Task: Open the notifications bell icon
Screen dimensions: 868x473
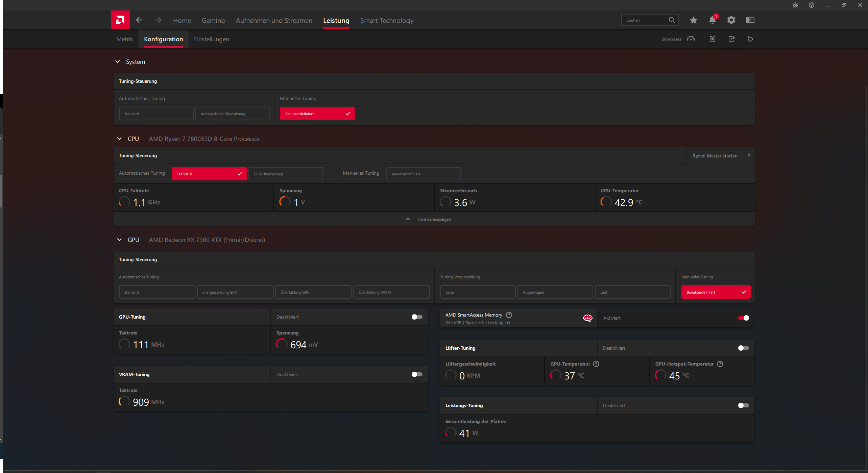Action: pyautogui.click(x=712, y=20)
